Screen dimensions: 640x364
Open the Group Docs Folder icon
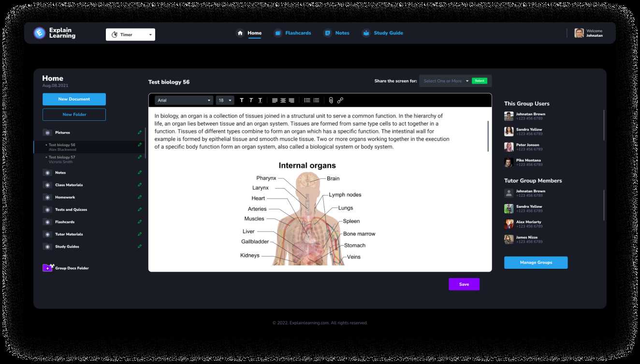48,268
